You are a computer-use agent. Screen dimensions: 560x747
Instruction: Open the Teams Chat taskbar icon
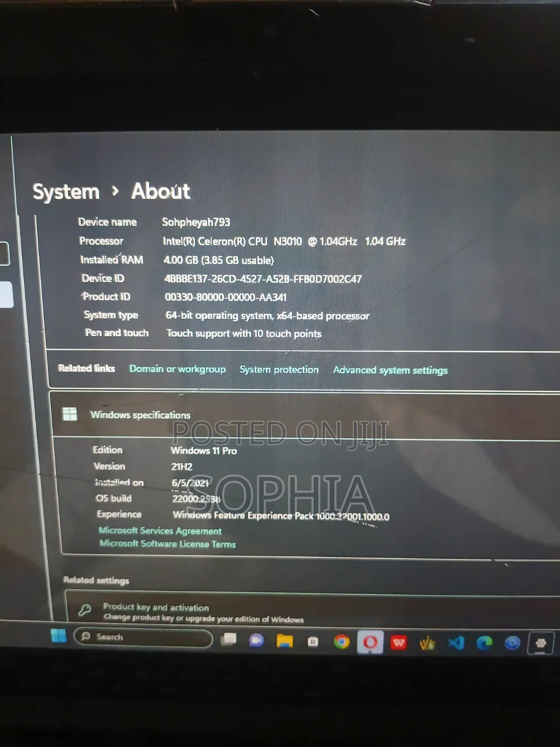point(256,640)
